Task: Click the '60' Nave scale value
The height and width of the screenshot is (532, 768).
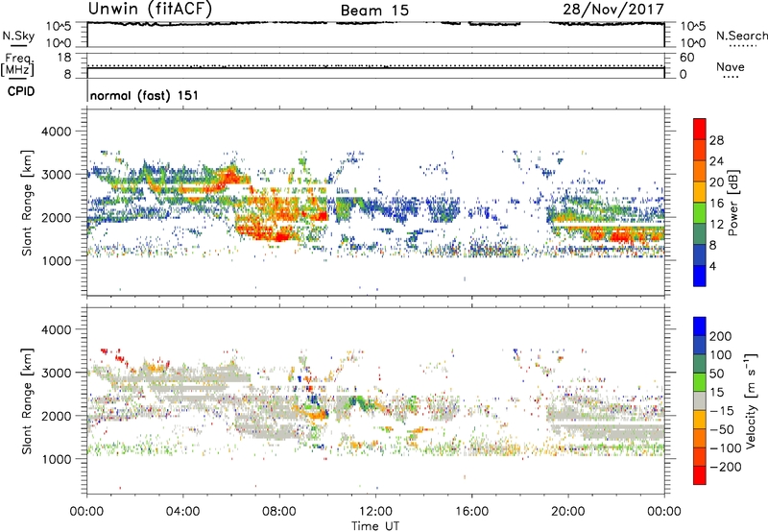Action: [x=686, y=58]
